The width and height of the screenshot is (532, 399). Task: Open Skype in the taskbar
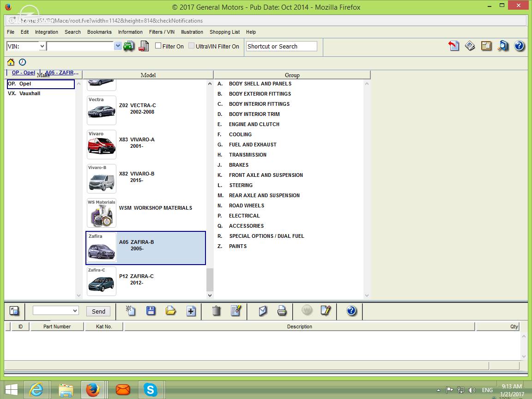(150, 389)
